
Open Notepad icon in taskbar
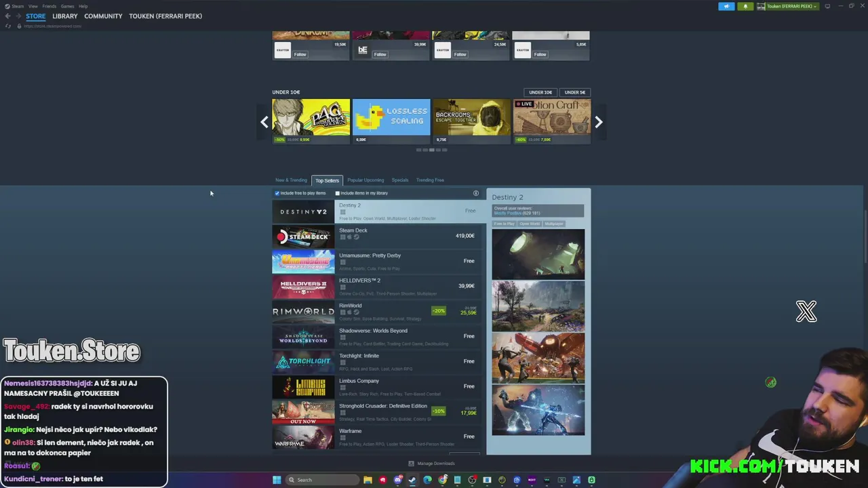point(457,480)
